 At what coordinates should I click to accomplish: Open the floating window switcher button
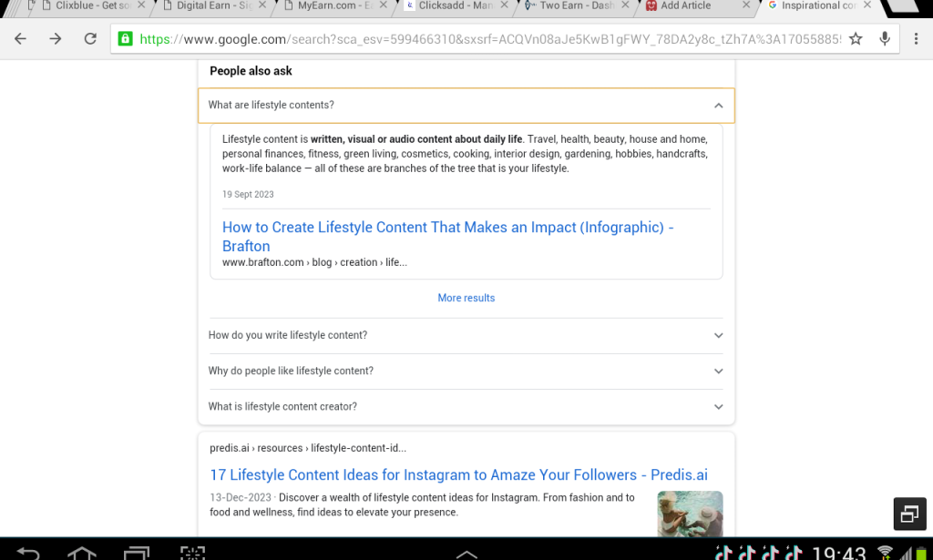[908, 514]
